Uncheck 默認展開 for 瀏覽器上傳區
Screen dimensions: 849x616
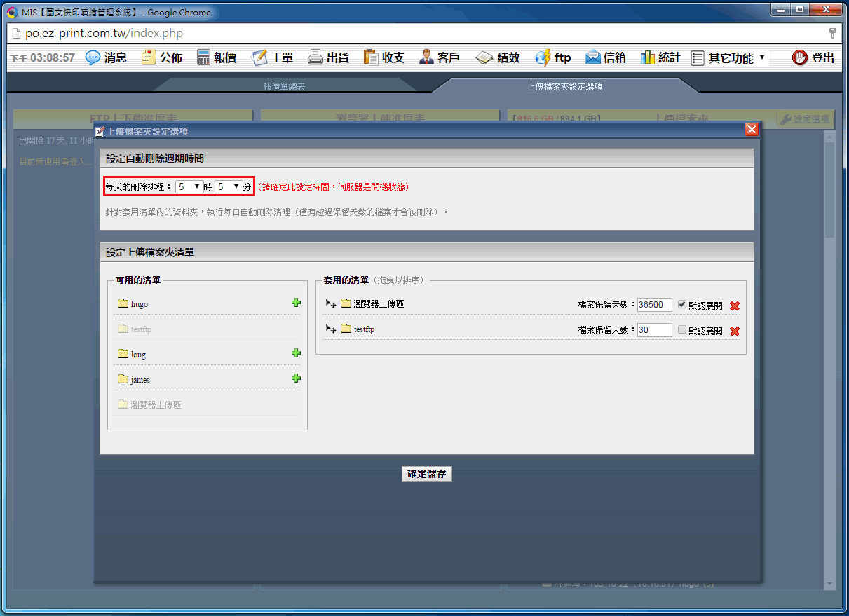(x=682, y=305)
